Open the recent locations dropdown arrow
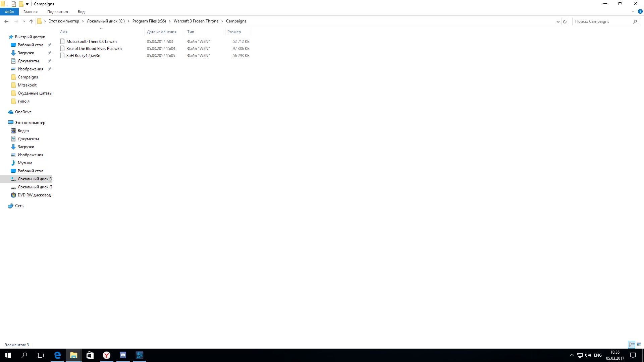Image resolution: width=644 pixels, height=362 pixels. (x=24, y=21)
